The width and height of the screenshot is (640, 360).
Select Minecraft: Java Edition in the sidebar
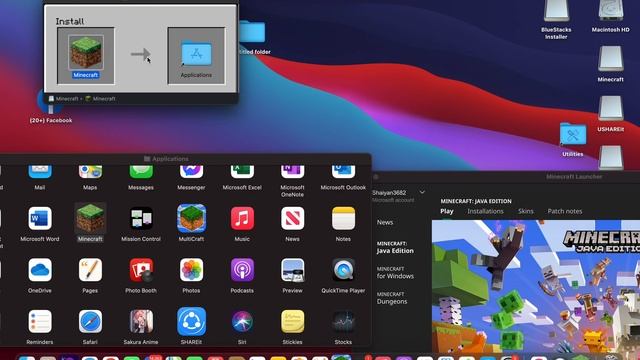(x=395, y=247)
